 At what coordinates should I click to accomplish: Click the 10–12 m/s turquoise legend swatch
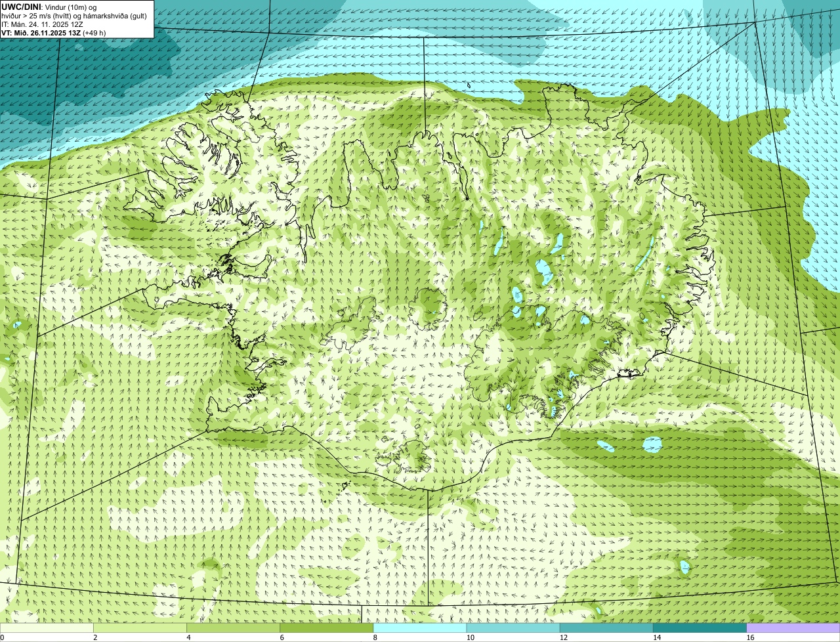[513, 628]
